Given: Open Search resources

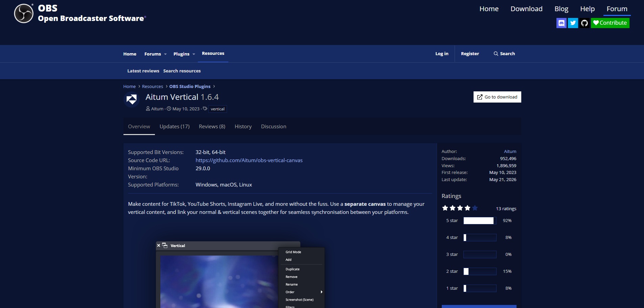Looking at the screenshot, I should [x=182, y=71].
